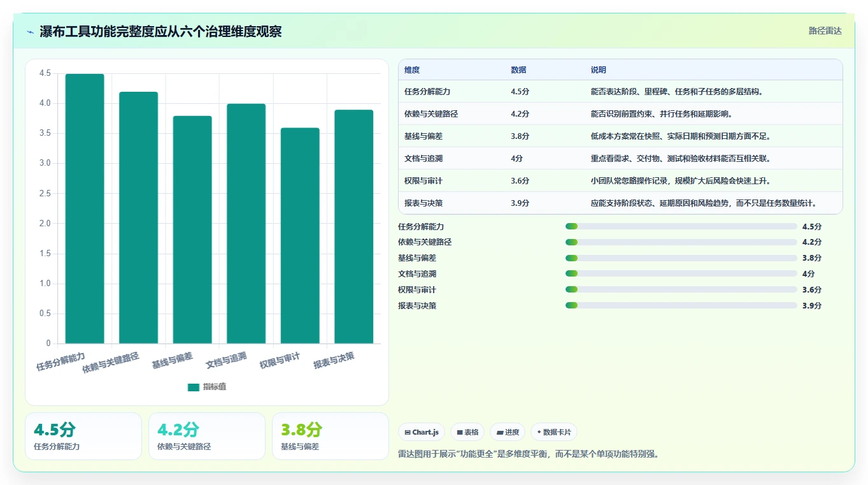Click description starting 小团队常忽略操作记录

click(x=681, y=181)
